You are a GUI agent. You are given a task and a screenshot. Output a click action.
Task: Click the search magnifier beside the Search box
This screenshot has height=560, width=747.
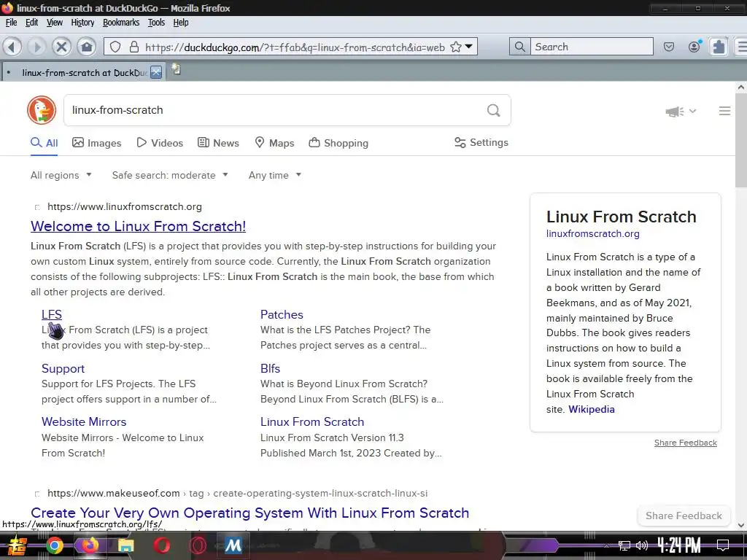coord(519,47)
